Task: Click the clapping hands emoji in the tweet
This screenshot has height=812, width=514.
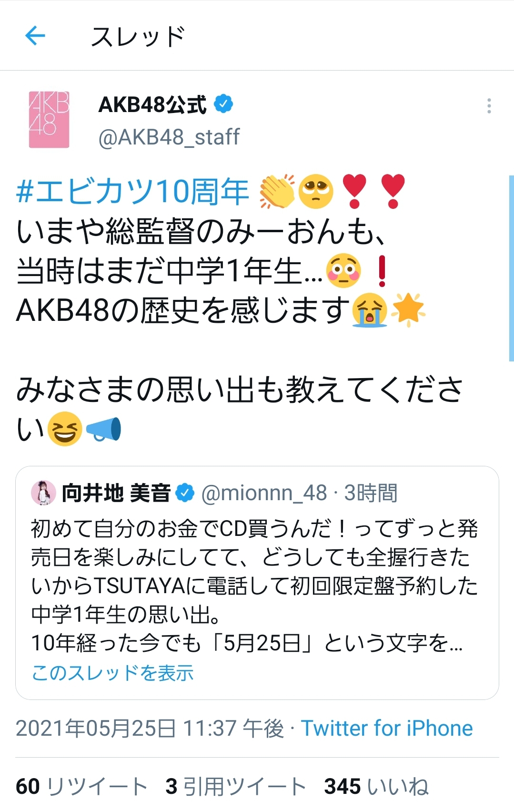Action: pyautogui.click(x=277, y=191)
